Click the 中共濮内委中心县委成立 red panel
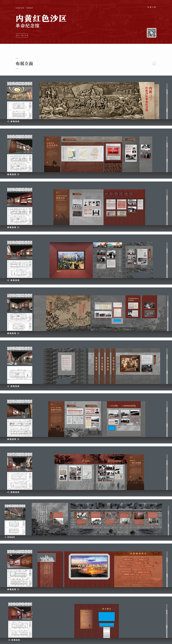The height and width of the screenshot is (644, 172). [x=133, y=307]
